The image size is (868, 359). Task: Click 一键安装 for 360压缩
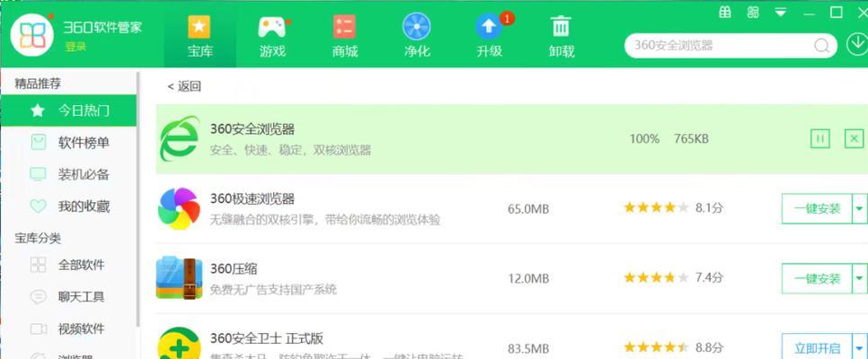[x=817, y=278]
